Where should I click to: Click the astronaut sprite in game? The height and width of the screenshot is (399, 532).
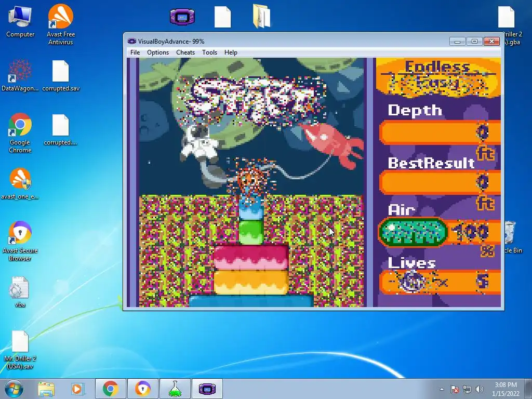point(199,143)
